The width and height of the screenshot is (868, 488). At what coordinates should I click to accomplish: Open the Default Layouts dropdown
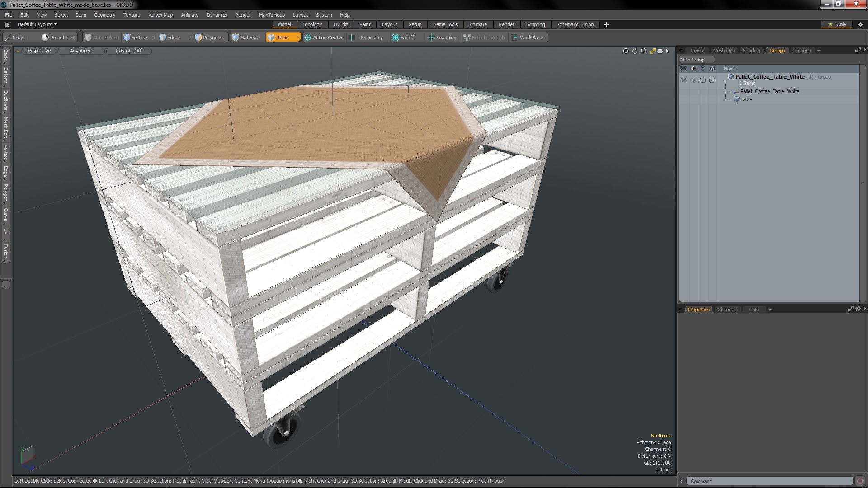click(37, 24)
